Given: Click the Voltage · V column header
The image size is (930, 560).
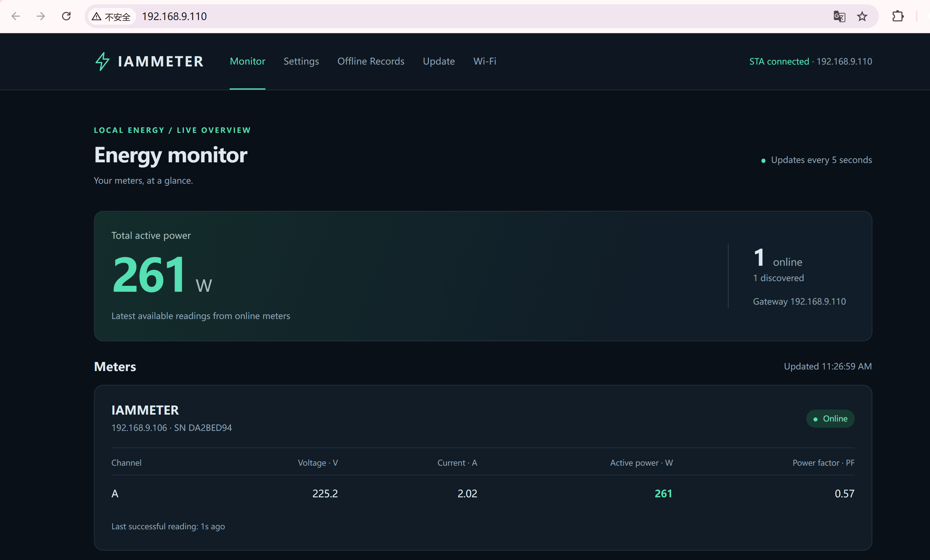Looking at the screenshot, I should [318, 463].
